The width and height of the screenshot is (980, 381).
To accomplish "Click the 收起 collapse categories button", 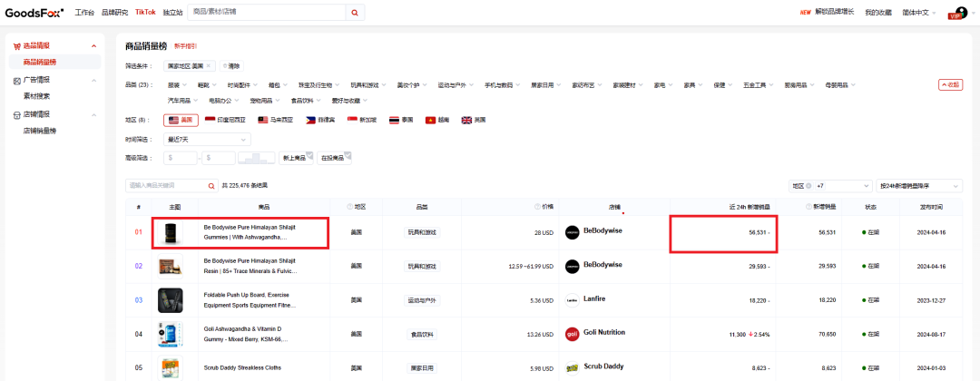I will pos(950,85).
